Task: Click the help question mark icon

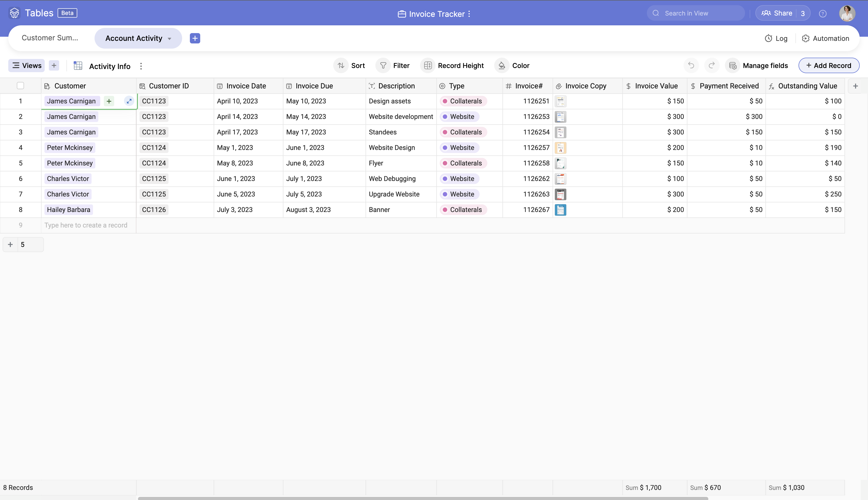Action: click(x=822, y=13)
